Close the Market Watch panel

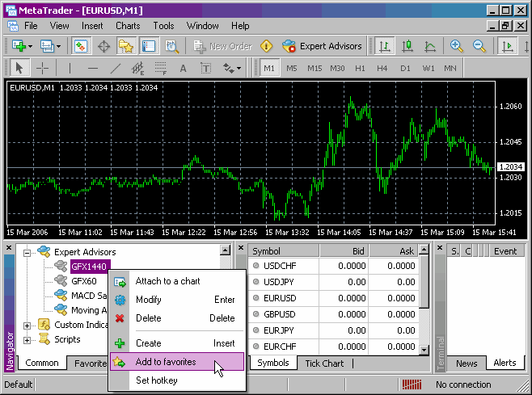point(241,248)
